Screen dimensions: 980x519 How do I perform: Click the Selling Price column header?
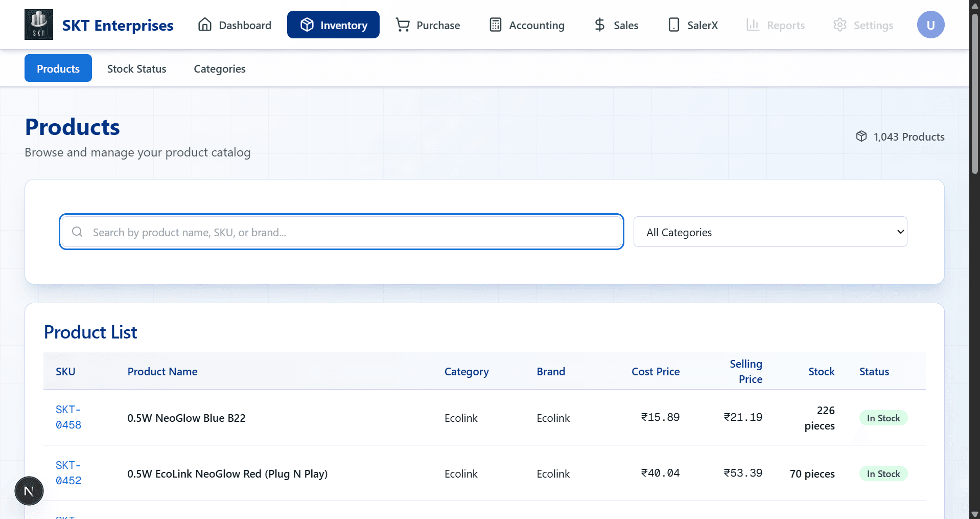click(x=746, y=371)
